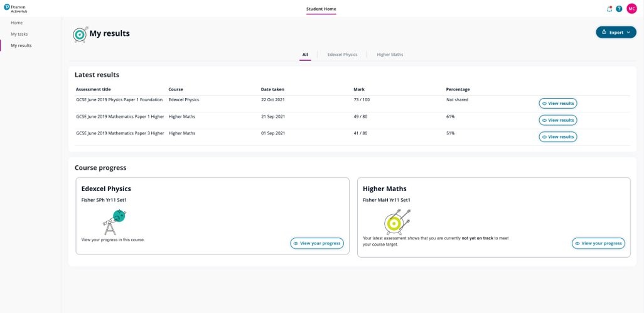Click the 21 Sep 2021 date cell
The image size is (644, 313).
(272, 117)
